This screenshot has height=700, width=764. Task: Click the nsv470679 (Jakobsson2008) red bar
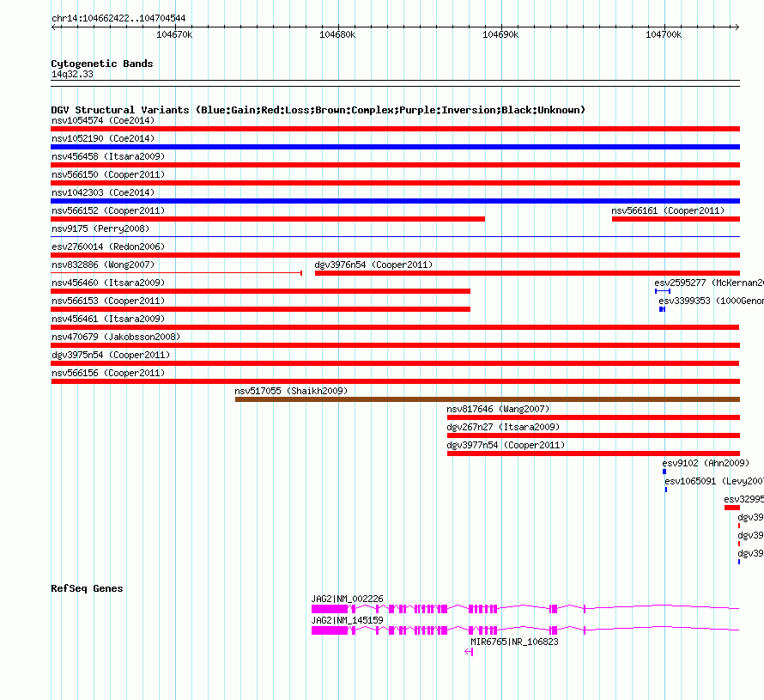point(395,345)
